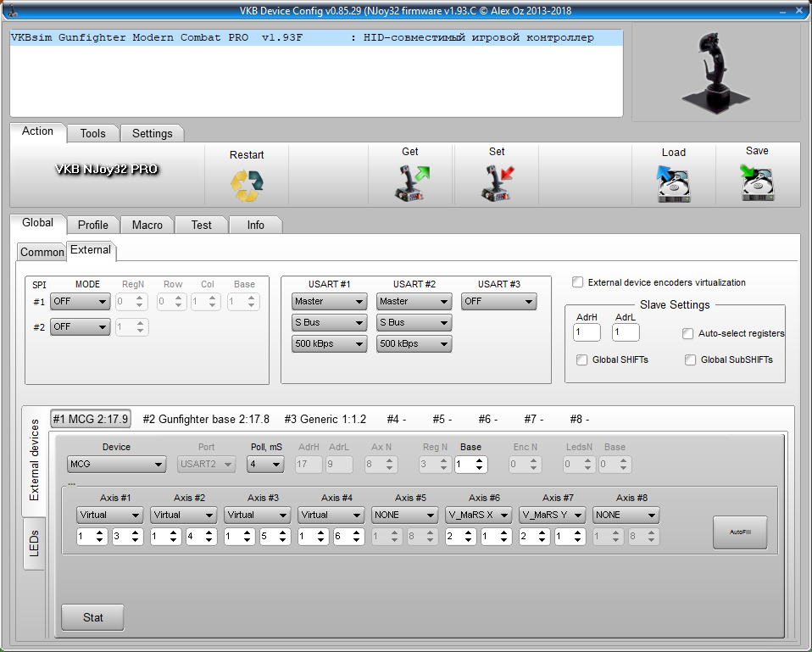Click the Restart recycle-arrows icon

[247, 184]
